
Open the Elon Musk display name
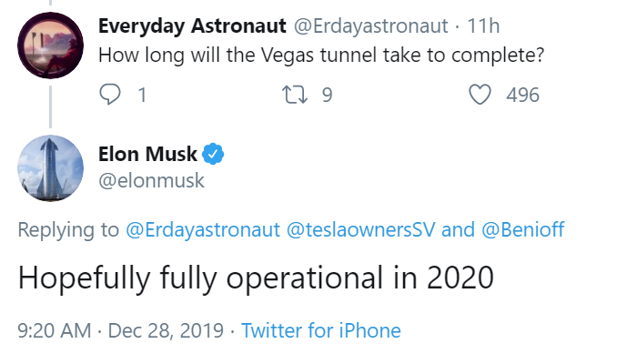(147, 154)
